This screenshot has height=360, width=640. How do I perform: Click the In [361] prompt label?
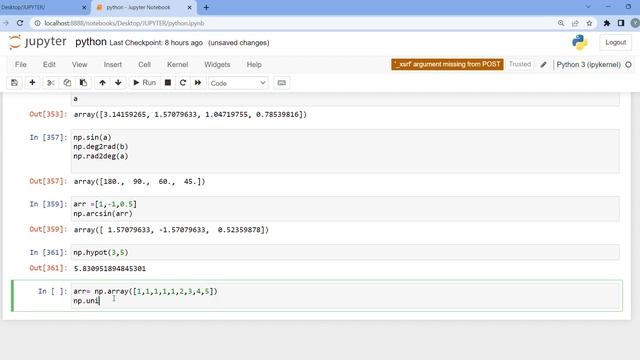coord(48,253)
